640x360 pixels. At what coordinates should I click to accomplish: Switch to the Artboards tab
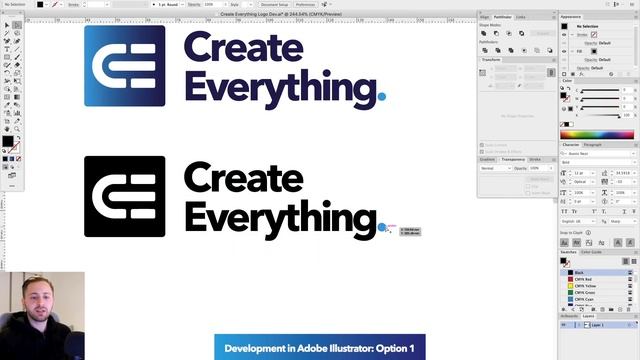coord(569,316)
